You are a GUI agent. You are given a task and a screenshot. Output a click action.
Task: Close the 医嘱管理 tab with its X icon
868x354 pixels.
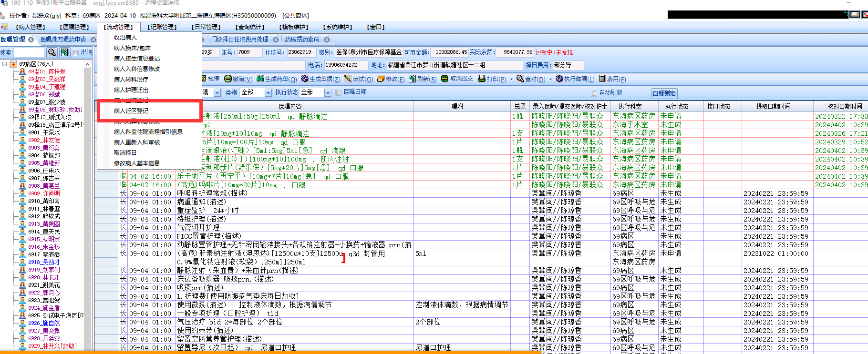coord(31,40)
